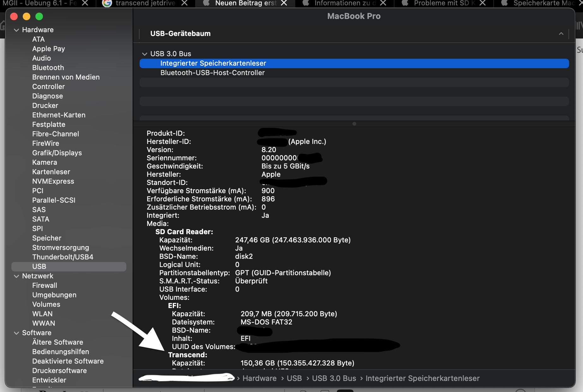Select ATA in the Hardware list
This screenshot has width=583, height=392.
(x=39, y=39)
